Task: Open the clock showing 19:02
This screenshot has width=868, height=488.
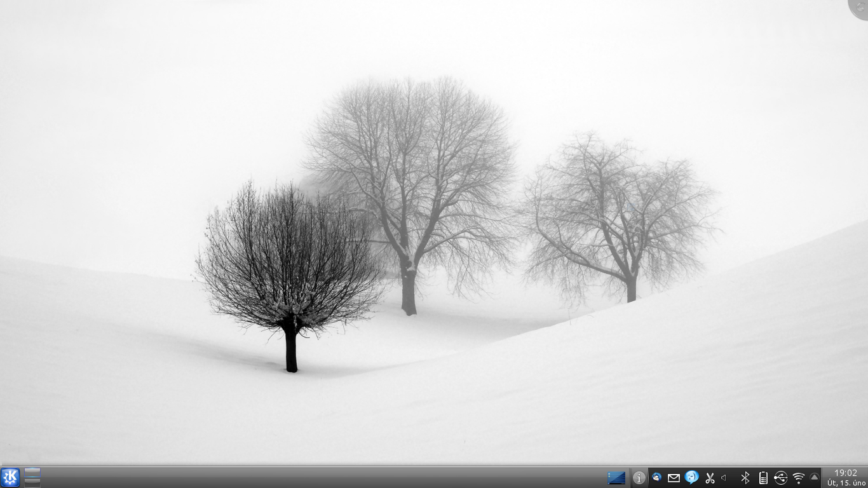Action: tap(845, 478)
